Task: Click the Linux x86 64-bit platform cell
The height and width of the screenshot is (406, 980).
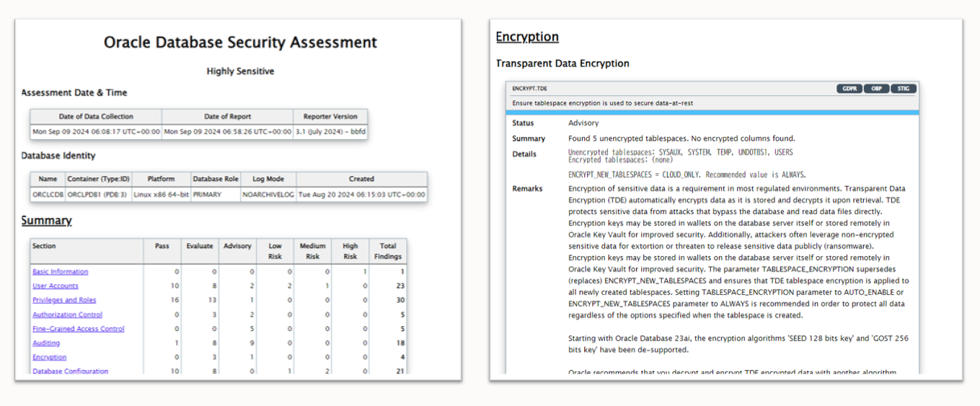Action: (161, 194)
